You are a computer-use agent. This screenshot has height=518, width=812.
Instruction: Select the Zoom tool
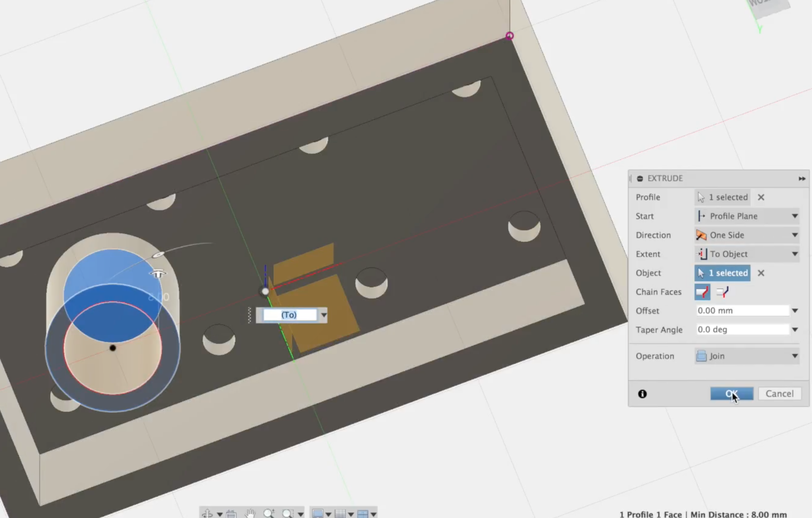click(269, 513)
